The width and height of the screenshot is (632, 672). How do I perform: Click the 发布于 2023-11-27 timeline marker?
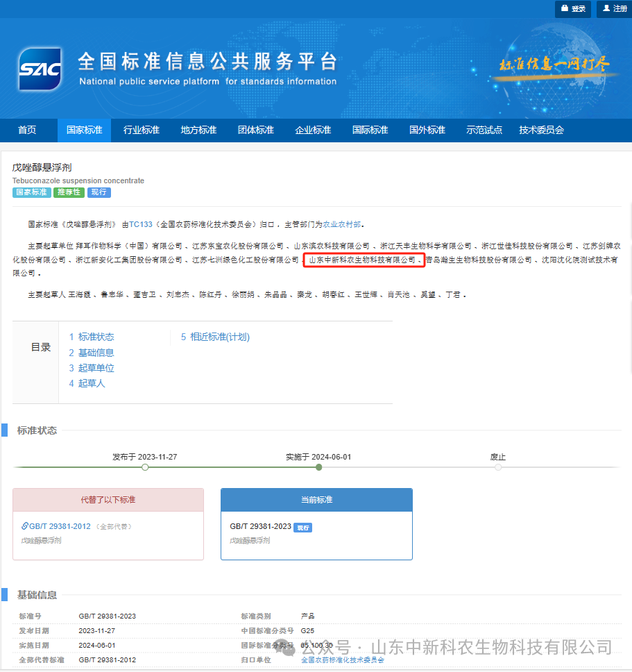[145, 467]
